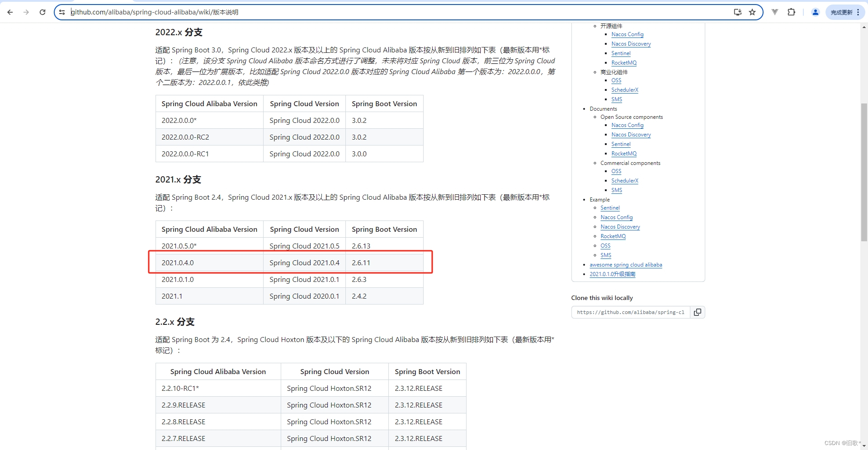This screenshot has height=450, width=868.
Task: Bookmark this page with the star icon
Action: tap(752, 12)
